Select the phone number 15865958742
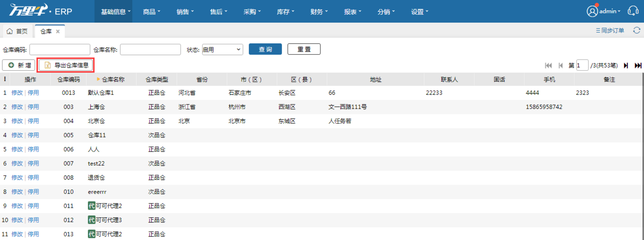 point(544,107)
